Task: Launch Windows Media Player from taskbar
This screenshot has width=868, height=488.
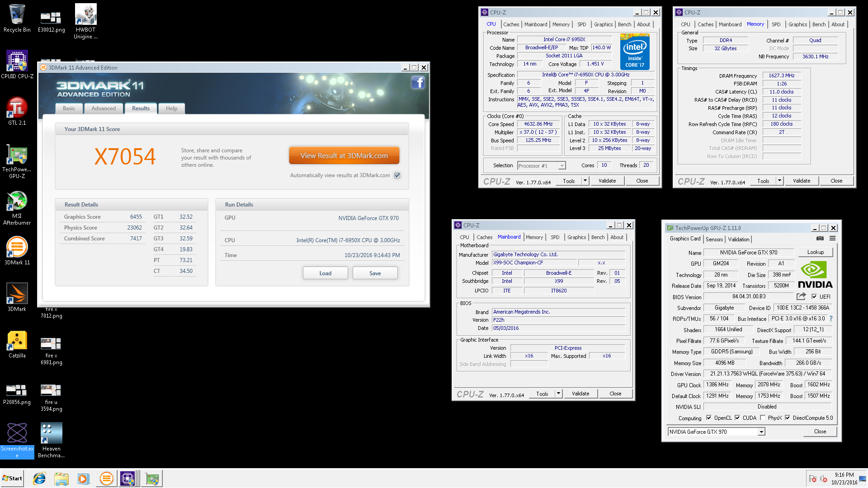Action: point(84,479)
